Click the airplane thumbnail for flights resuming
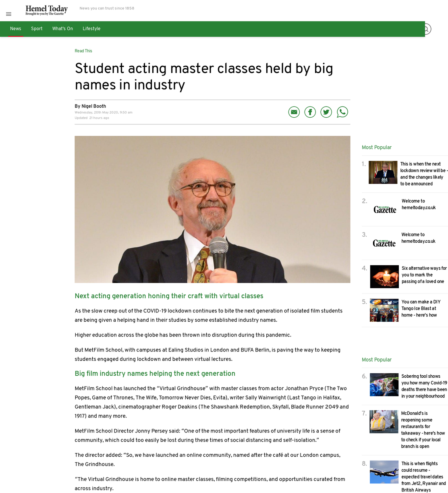The width and height of the screenshot is (448, 493). pyautogui.click(x=384, y=472)
